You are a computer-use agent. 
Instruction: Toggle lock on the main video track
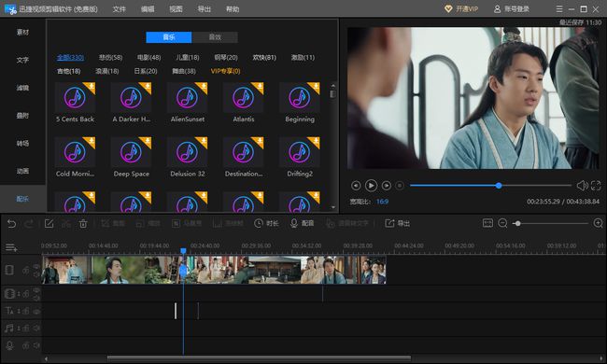click(26, 271)
